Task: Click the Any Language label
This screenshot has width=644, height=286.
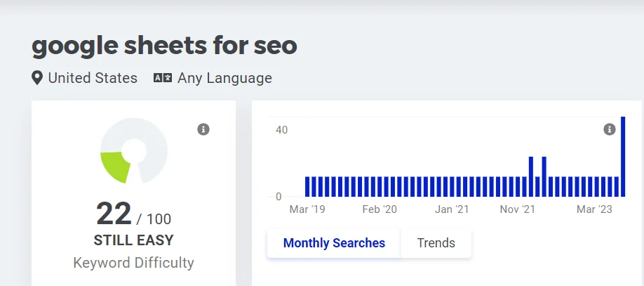Action: (x=224, y=78)
